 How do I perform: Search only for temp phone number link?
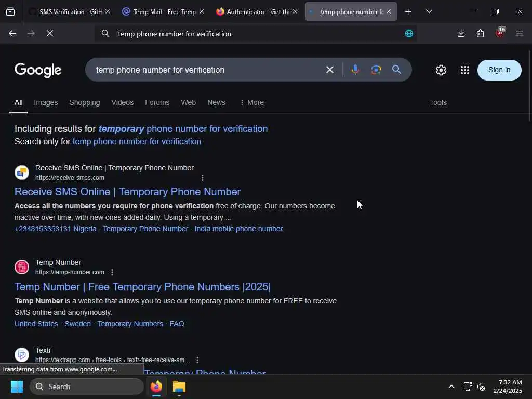tap(137, 141)
